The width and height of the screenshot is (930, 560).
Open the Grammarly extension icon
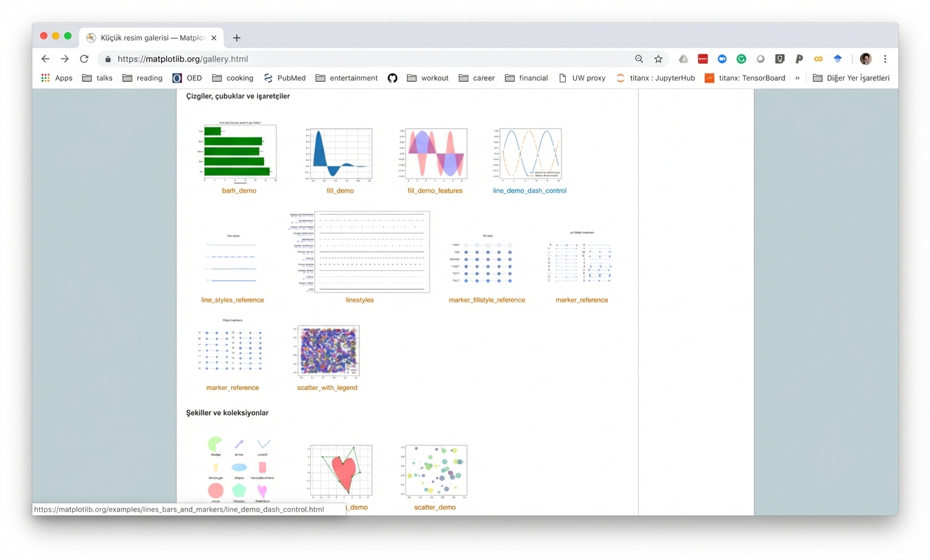(x=741, y=59)
